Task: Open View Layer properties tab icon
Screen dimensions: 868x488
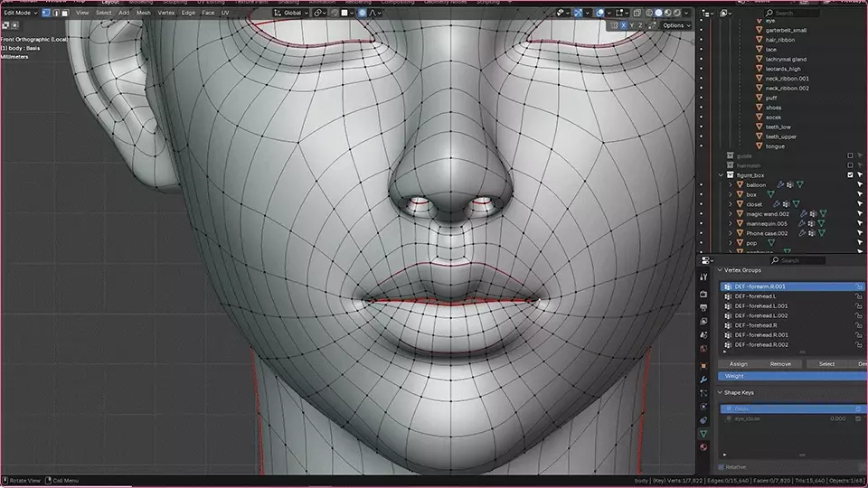Action: pos(703,322)
